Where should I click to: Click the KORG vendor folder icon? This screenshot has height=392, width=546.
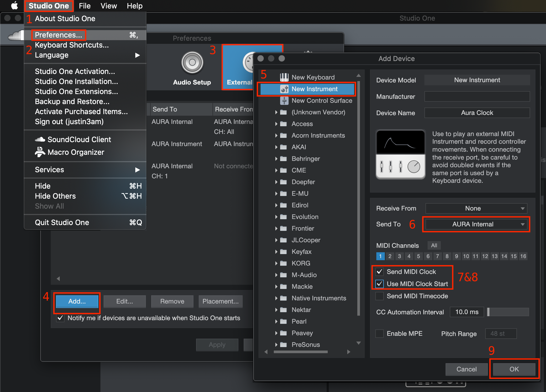click(283, 263)
